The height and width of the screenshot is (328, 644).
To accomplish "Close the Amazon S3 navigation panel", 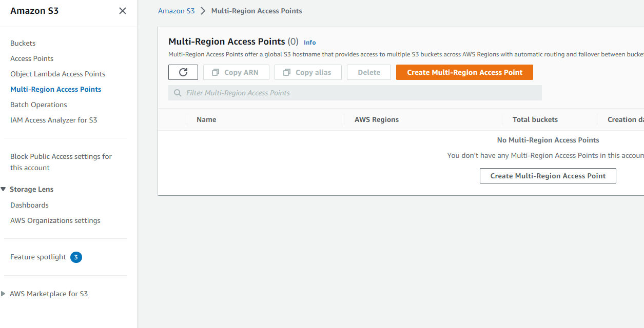I will 123,11.
